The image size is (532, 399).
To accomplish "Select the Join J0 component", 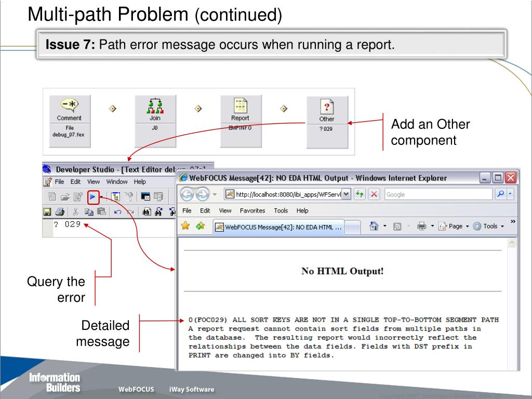I will (155, 121).
